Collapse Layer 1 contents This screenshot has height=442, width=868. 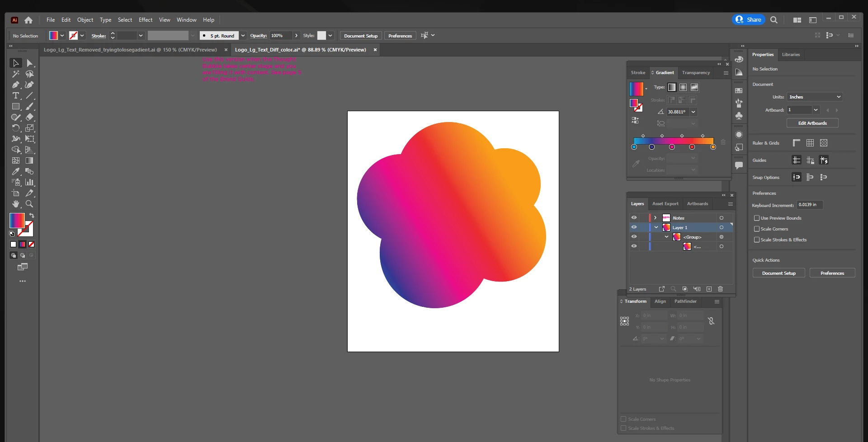pos(656,227)
